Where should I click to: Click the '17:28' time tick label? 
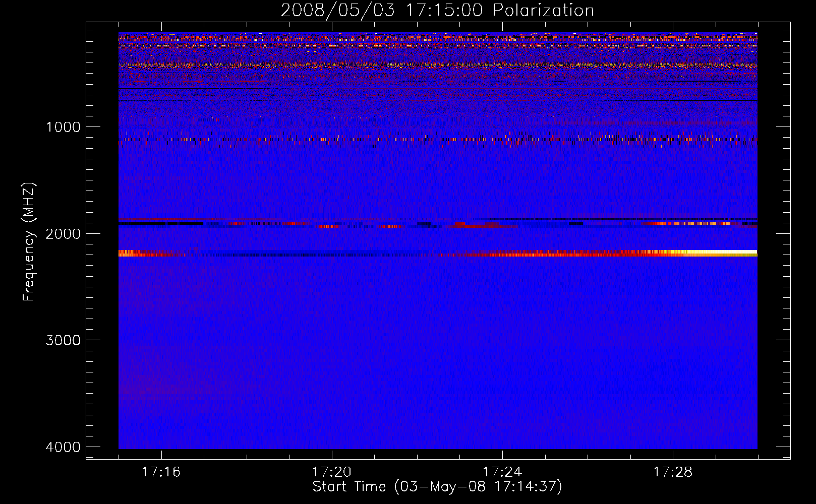pyautogui.click(x=673, y=472)
